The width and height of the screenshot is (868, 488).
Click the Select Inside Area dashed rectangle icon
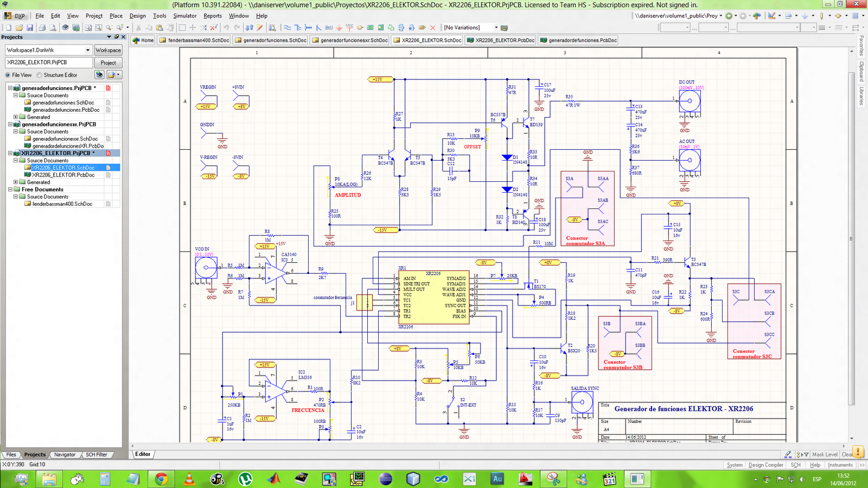pos(182,28)
